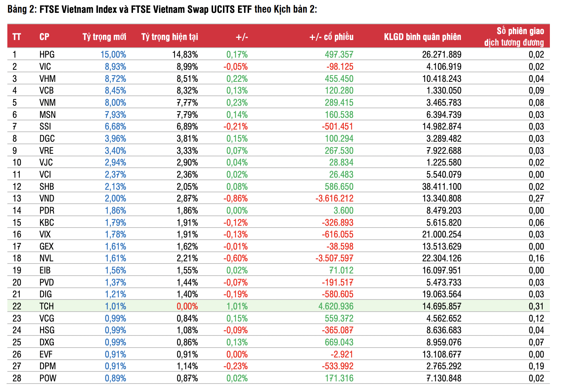The image size is (562, 392).
Task: Click the 4.620.936 share change for TCH
Action: click(x=336, y=306)
